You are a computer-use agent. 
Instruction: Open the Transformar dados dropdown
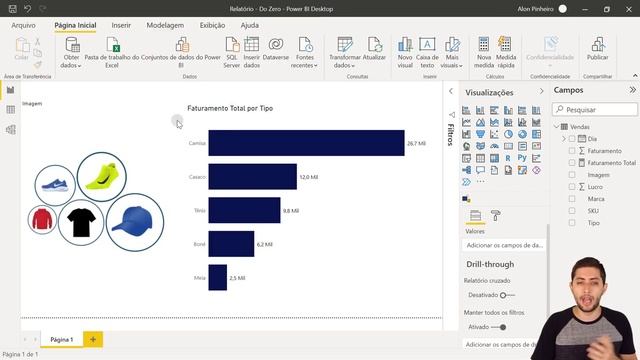(345, 53)
